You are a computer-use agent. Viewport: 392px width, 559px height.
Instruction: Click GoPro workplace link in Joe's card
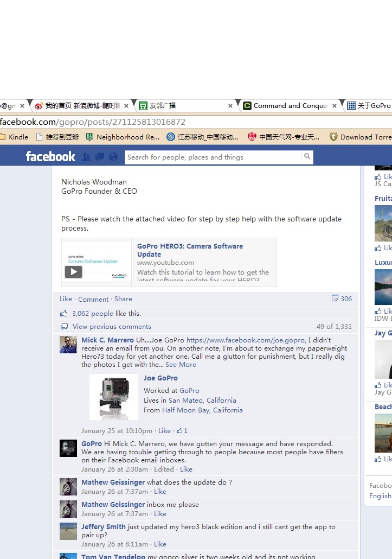[189, 390]
